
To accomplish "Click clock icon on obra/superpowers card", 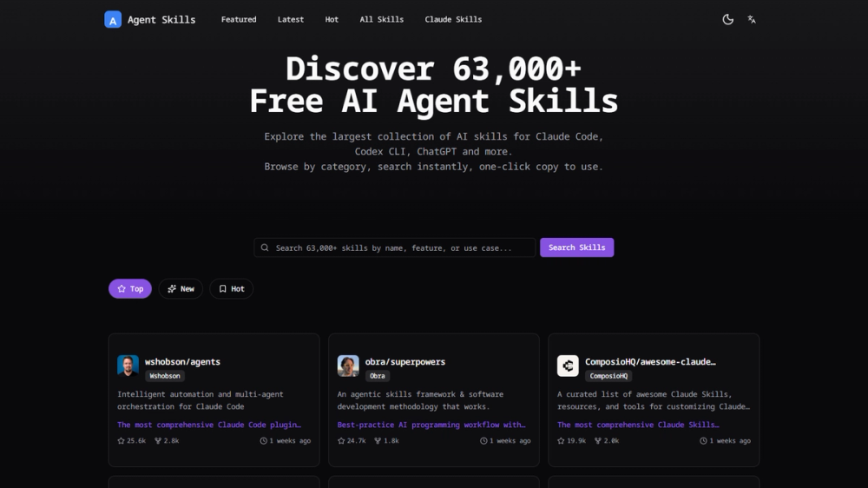I will [483, 441].
